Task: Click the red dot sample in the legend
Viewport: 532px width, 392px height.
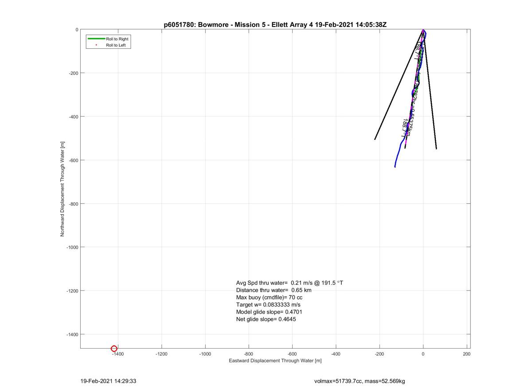Action: tap(96, 45)
